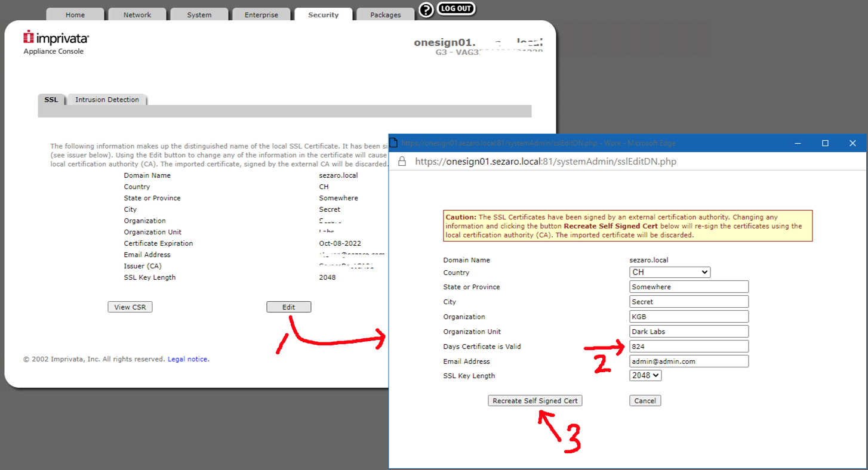Image resolution: width=868 pixels, height=470 pixels.
Task: Click the Imprivata logo
Action: 56,38
